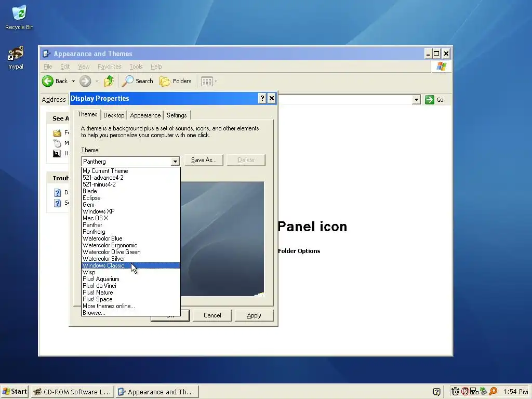
Task: Switch to CD-ROM Software taskbar button
Action: click(x=72, y=392)
